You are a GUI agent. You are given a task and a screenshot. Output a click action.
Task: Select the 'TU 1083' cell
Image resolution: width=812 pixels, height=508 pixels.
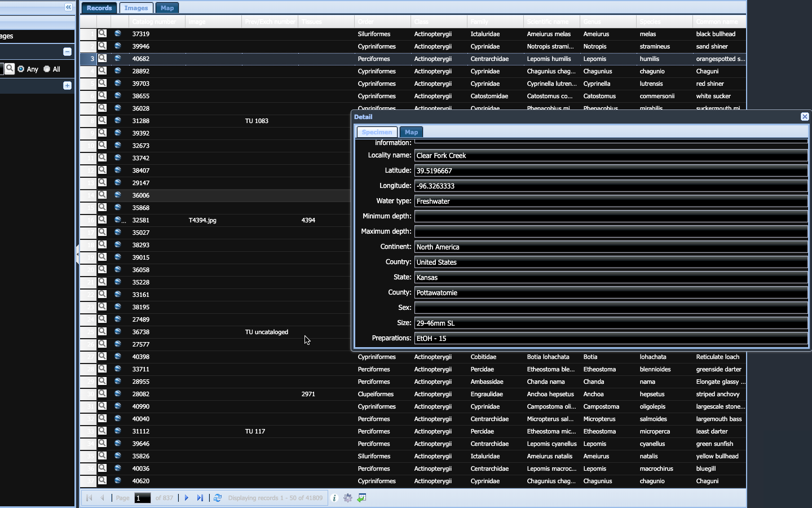tap(270, 121)
